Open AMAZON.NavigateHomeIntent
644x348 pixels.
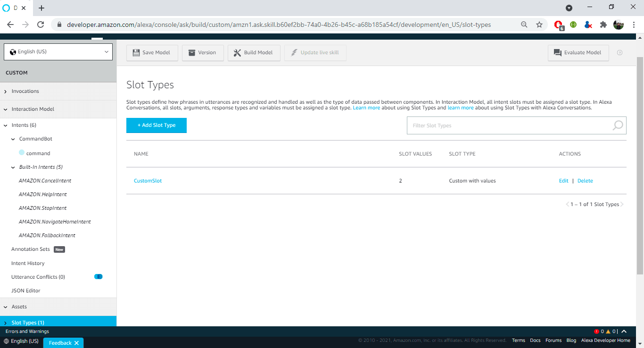[x=55, y=222]
